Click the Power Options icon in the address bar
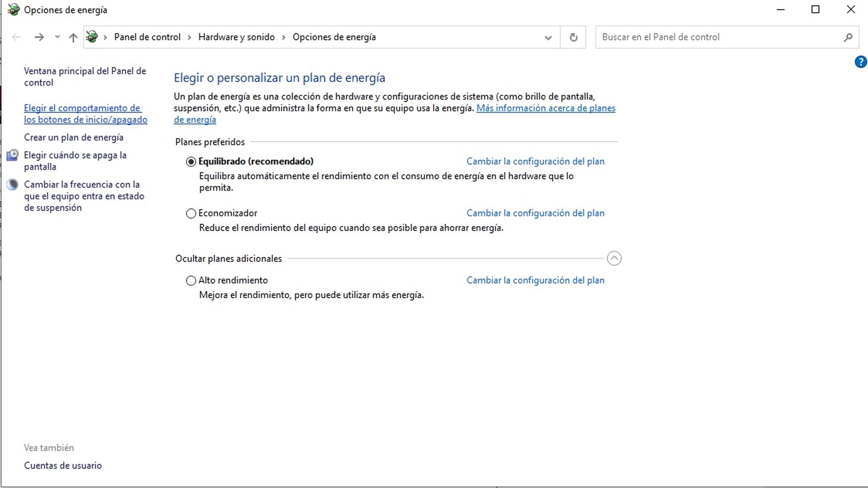The image size is (868, 488). coord(92,36)
